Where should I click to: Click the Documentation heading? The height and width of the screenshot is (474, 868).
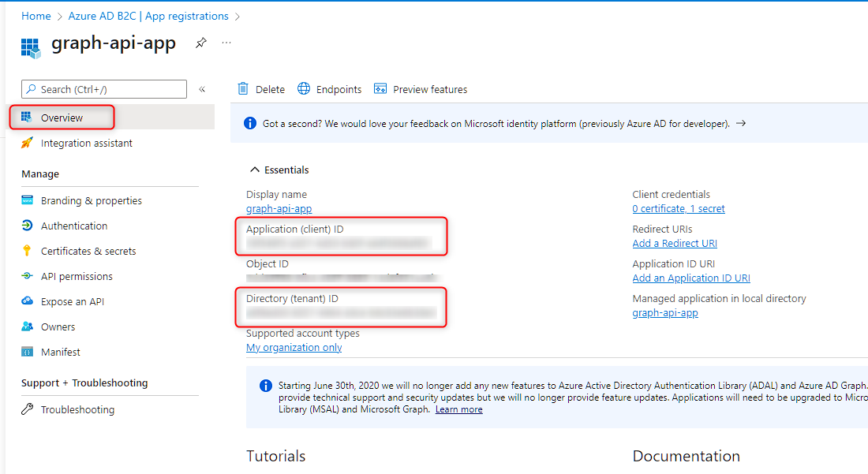coord(687,456)
